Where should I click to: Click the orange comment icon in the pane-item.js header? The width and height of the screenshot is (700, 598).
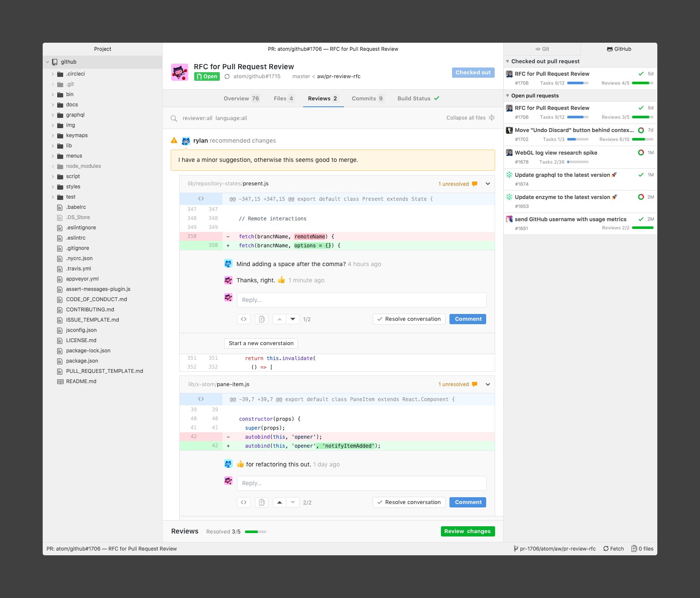[x=475, y=384]
